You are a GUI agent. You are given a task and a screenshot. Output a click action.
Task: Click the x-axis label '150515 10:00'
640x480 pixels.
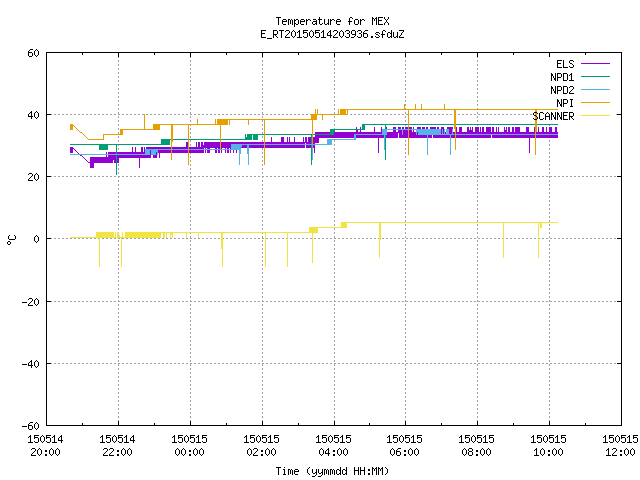click(x=548, y=446)
